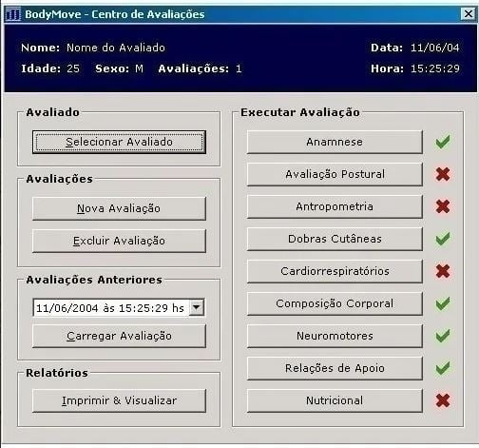Click the BodyMove title bar app icon
This screenshot has width=479, height=448.
(13, 14)
